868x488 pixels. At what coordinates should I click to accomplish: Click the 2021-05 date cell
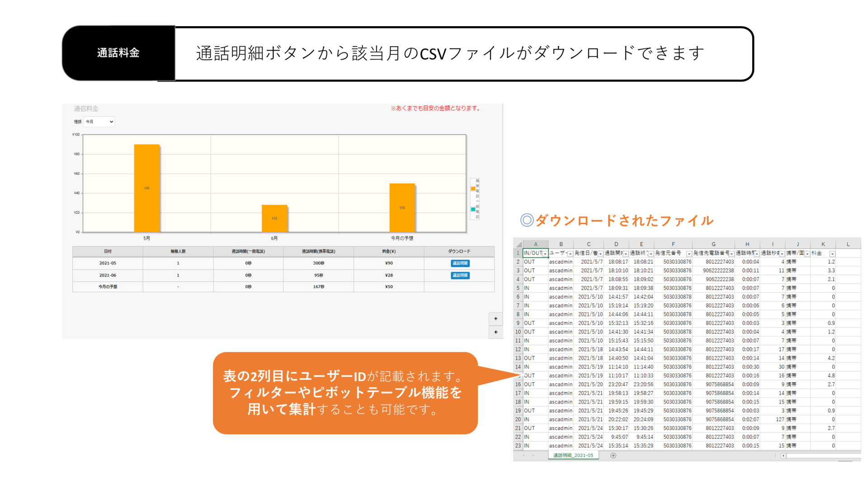click(108, 263)
